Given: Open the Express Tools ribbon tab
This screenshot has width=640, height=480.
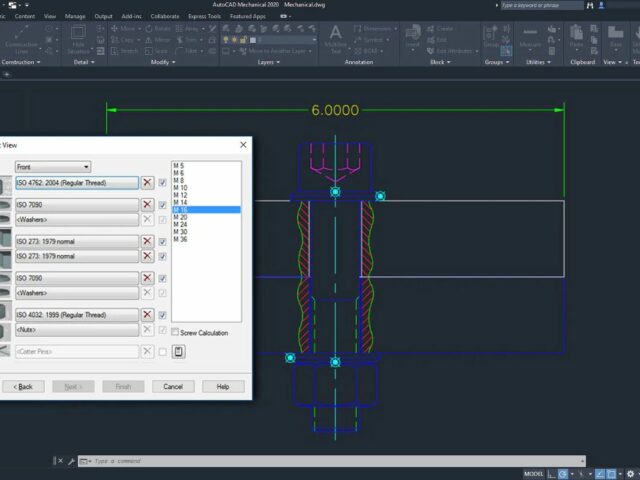Looking at the screenshot, I should (x=206, y=16).
